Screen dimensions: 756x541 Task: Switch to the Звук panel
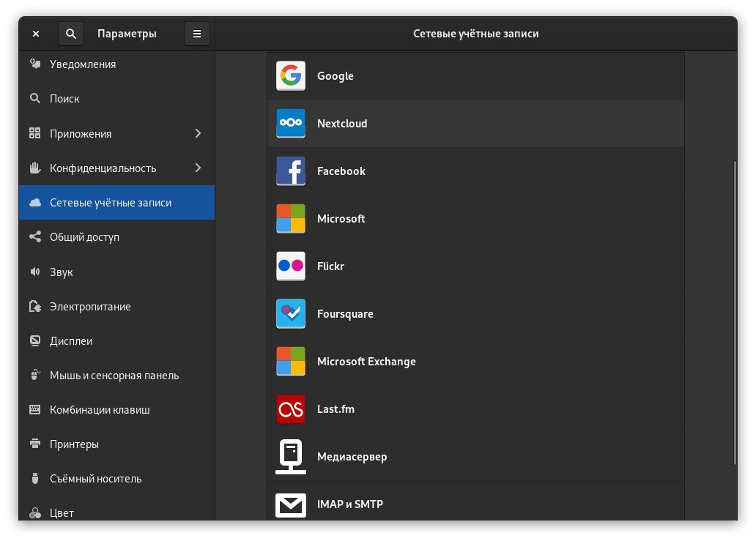pos(116,272)
